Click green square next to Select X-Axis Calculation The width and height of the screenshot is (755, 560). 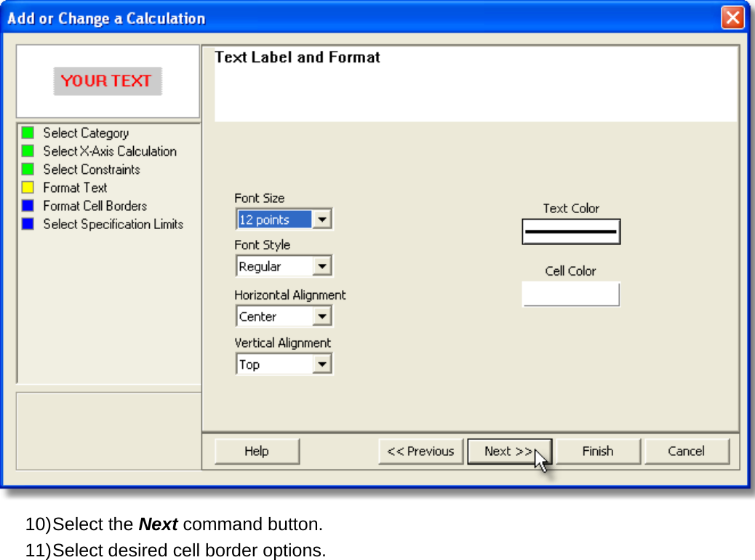pos(28,151)
